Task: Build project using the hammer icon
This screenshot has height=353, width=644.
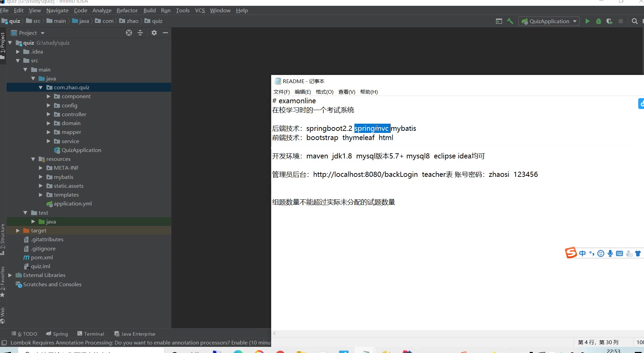Action: pyautogui.click(x=510, y=21)
